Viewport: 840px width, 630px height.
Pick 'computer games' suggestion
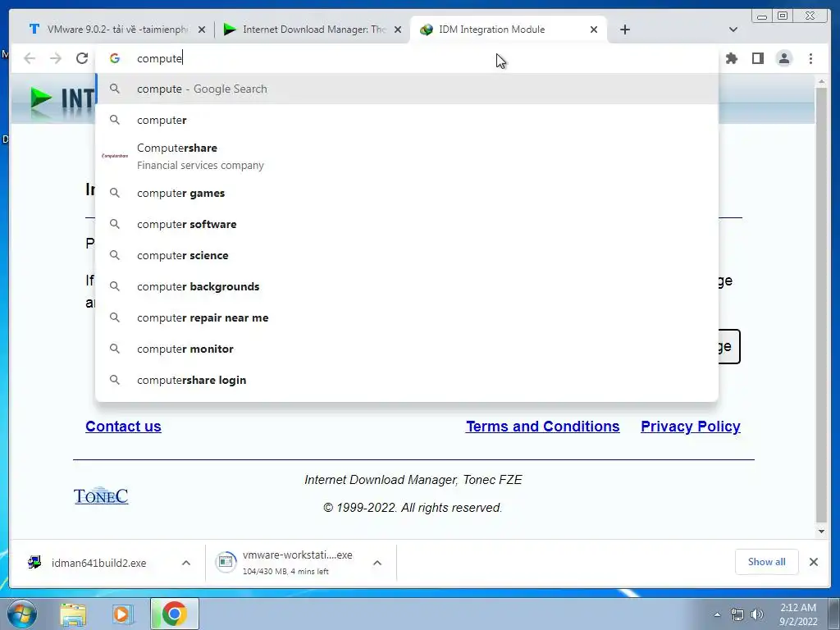[x=407, y=193]
